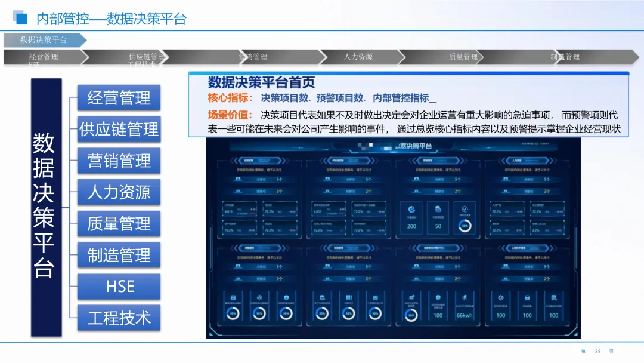Click the 2.2% KPI card in the 人力资源 panel

[547, 227]
